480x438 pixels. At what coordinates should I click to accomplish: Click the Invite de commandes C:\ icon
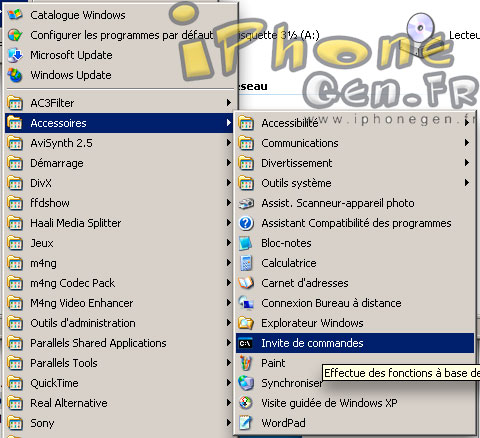246,343
